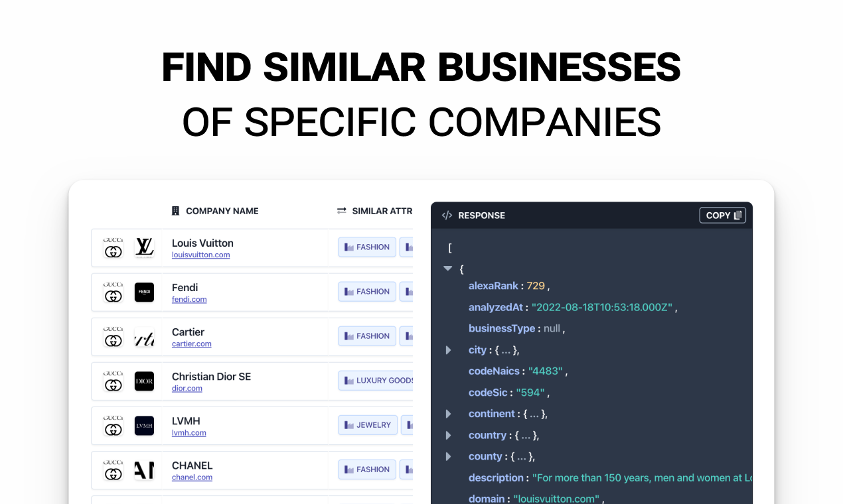Click the Similar Attr column header

click(x=375, y=211)
